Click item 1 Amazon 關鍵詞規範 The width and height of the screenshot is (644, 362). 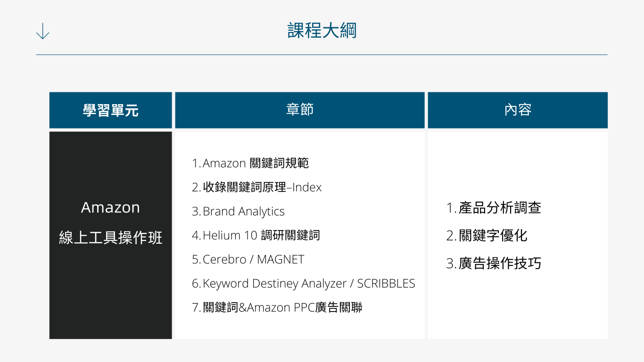(250, 163)
